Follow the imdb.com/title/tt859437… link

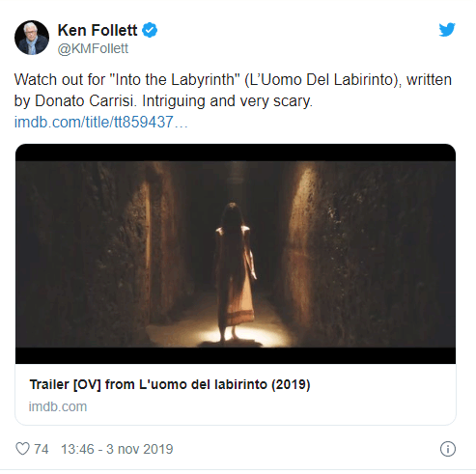[x=100, y=122]
